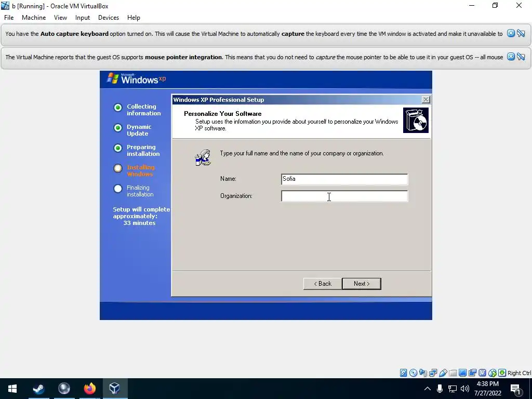The height and width of the screenshot is (399, 532).
Task: Open the Action Center notifications icon
Action: pos(516,389)
